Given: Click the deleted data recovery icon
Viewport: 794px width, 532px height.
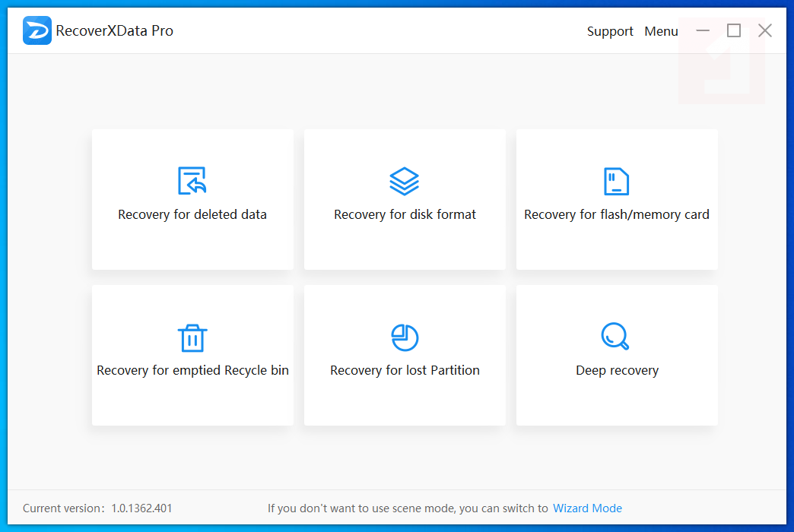Looking at the screenshot, I should click(192, 181).
